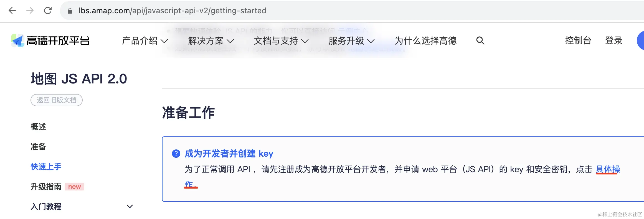Open the 服务升级 dropdown
The image size is (644, 219).
[351, 41]
